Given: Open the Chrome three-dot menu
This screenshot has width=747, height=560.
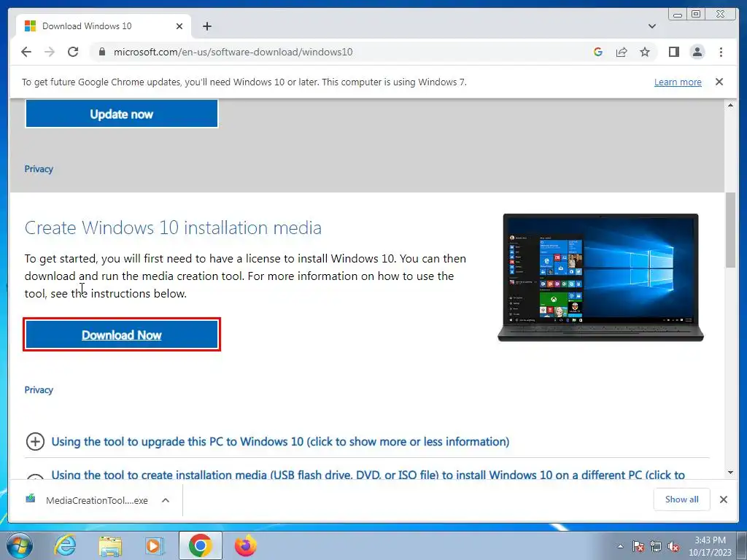Looking at the screenshot, I should (721, 52).
